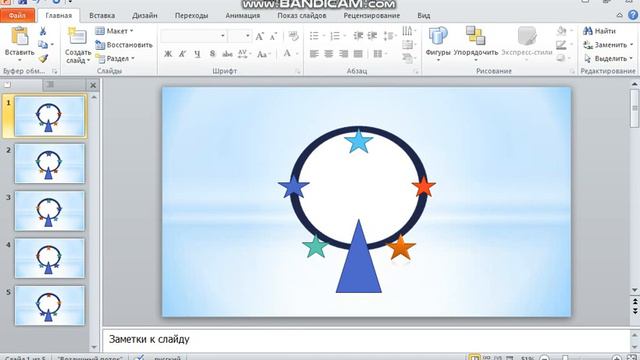The height and width of the screenshot is (360, 640).
Task: Click the bulleted list icon
Action: tap(314, 36)
